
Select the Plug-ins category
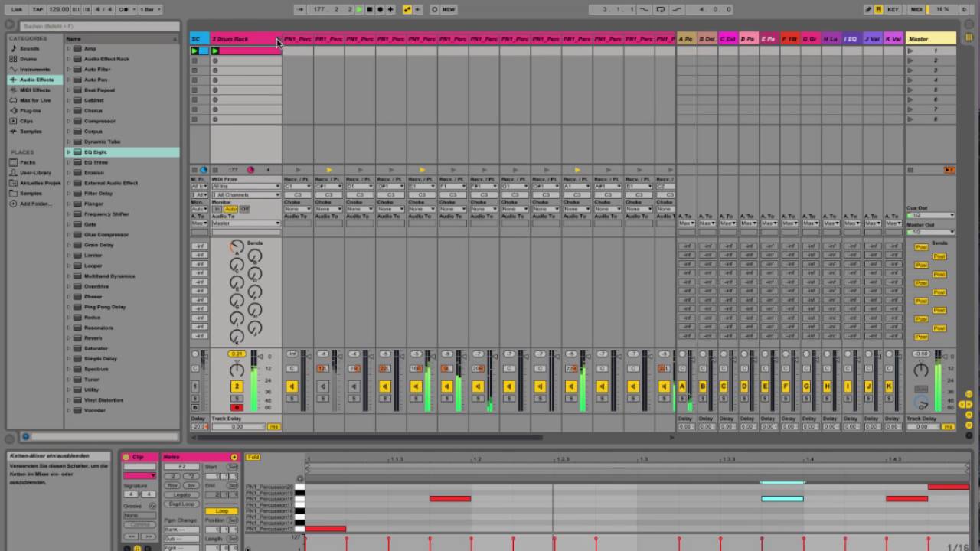pos(30,110)
